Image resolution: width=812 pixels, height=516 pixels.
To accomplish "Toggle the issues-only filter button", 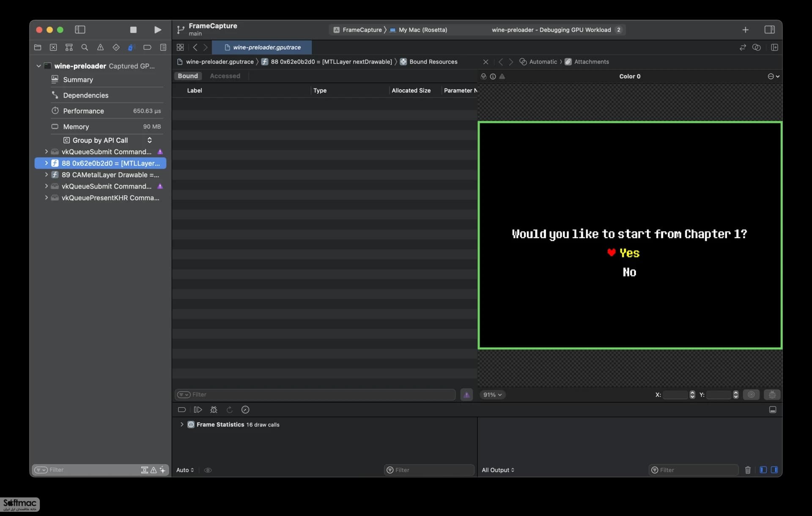I will (466, 395).
